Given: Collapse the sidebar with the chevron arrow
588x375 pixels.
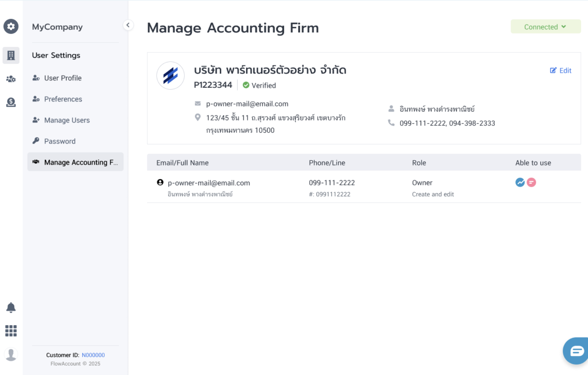Looking at the screenshot, I should click(128, 25).
